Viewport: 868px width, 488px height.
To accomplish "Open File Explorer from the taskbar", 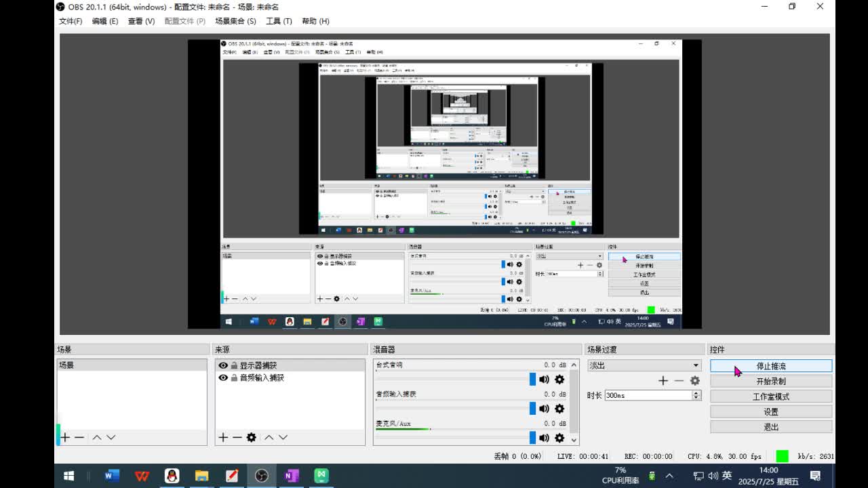I will tap(202, 476).
